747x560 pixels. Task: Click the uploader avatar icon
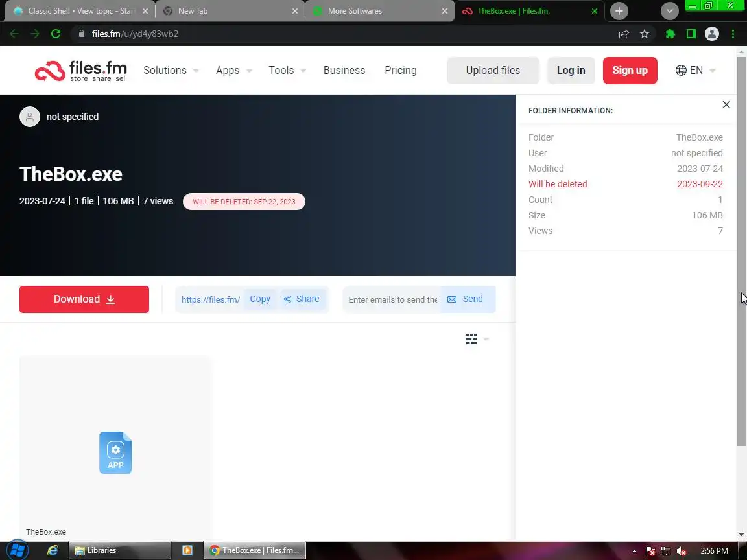[x=30, y=117]
